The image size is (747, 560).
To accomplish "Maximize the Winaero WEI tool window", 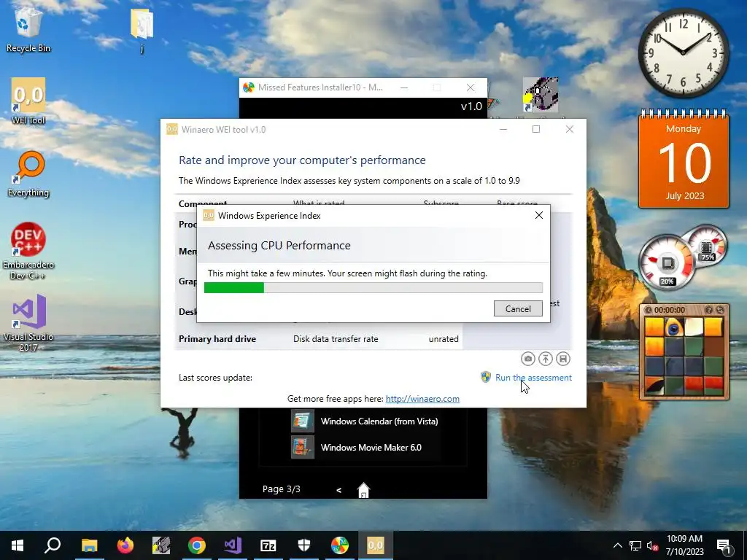I will click(536, 129).
